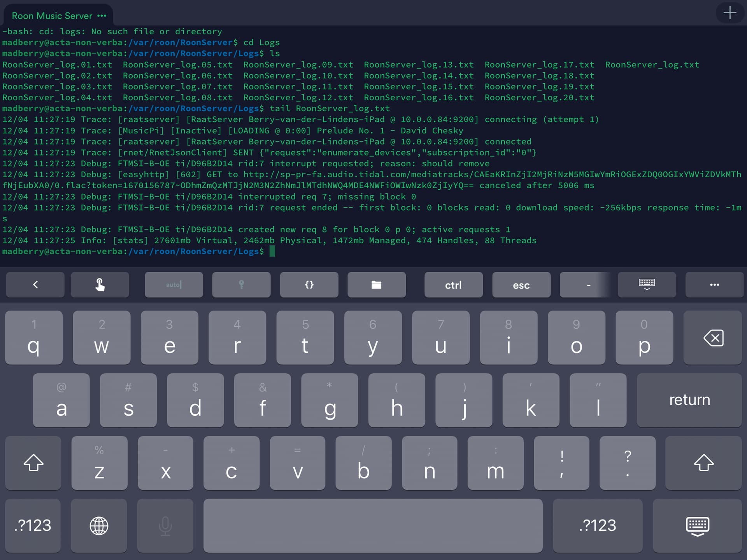This screenshot has width=747, height=560.
Task: Toggle the right shift key
Action: click(x=703, y=463)
